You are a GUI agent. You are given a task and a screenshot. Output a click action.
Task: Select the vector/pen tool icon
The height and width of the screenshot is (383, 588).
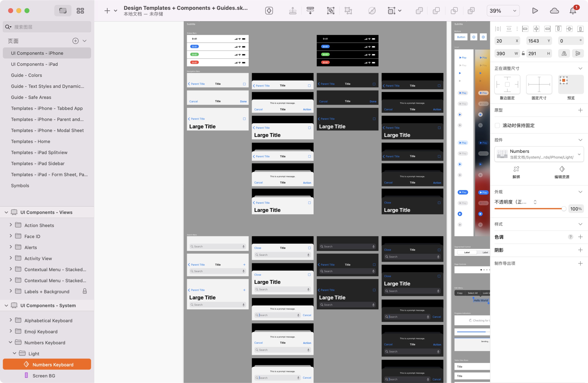269,10
